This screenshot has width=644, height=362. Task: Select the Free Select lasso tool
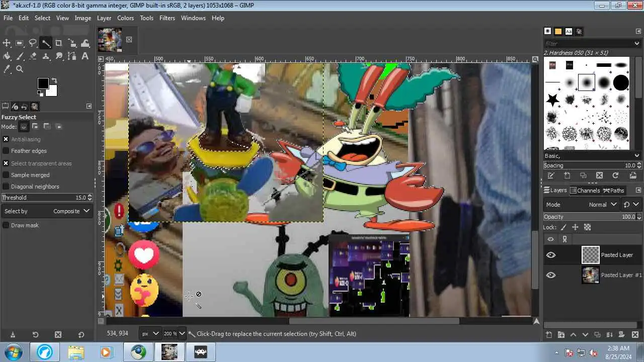[33, 43]
